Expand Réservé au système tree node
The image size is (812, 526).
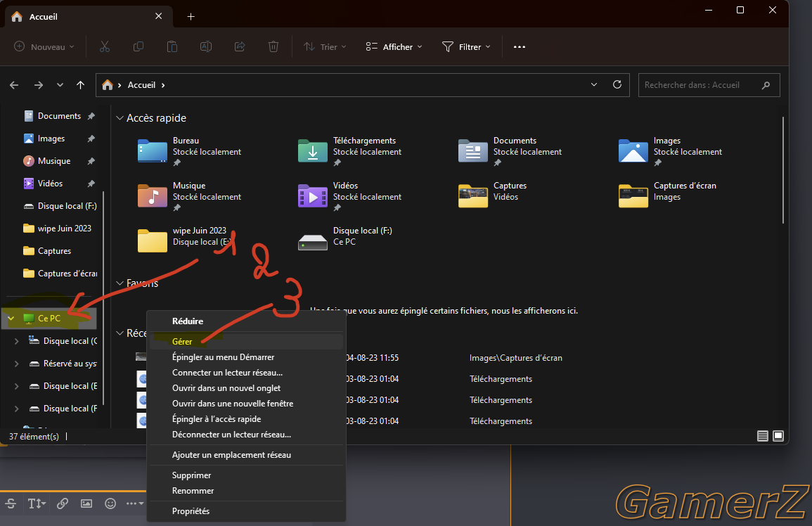click(17, 364)
